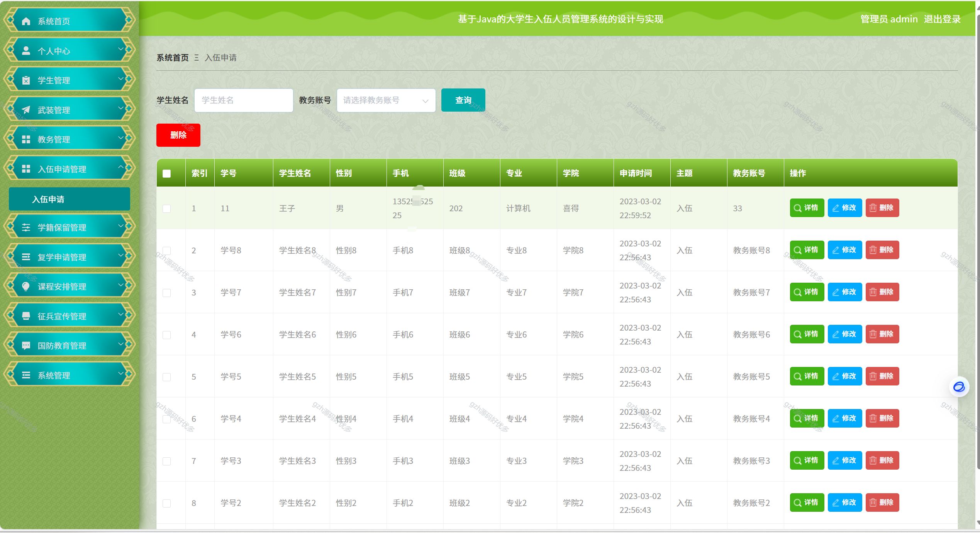Open the 教务账号 dropdown selector

click(386, 100)
